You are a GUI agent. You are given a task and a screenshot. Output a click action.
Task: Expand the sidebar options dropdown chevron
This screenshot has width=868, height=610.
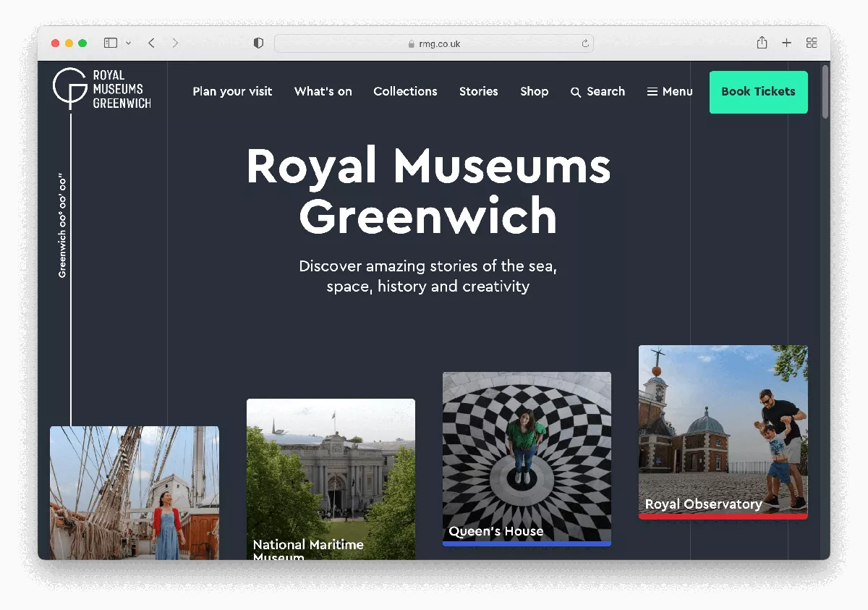(x=128, y=43)
